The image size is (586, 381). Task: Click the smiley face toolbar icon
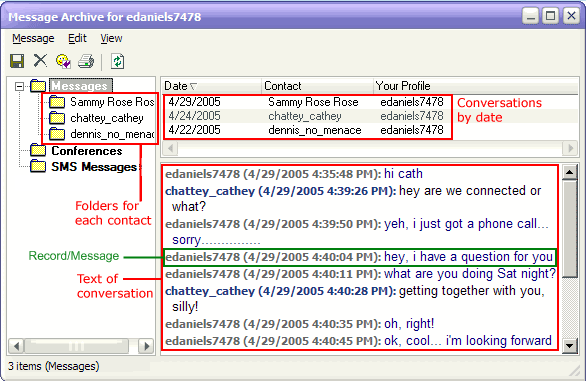[x=63, y=61]
